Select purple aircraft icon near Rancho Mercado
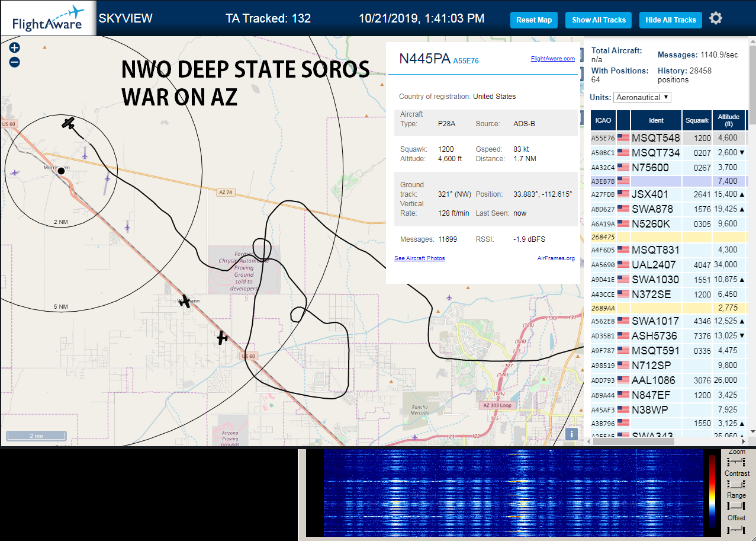The image size is (756, 541). [x=415, y=437]
